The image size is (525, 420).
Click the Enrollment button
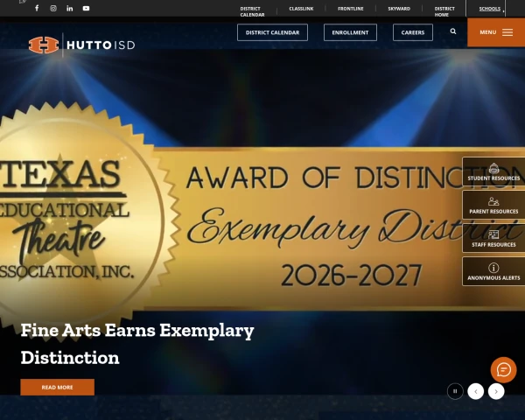[x=350, y=32]
